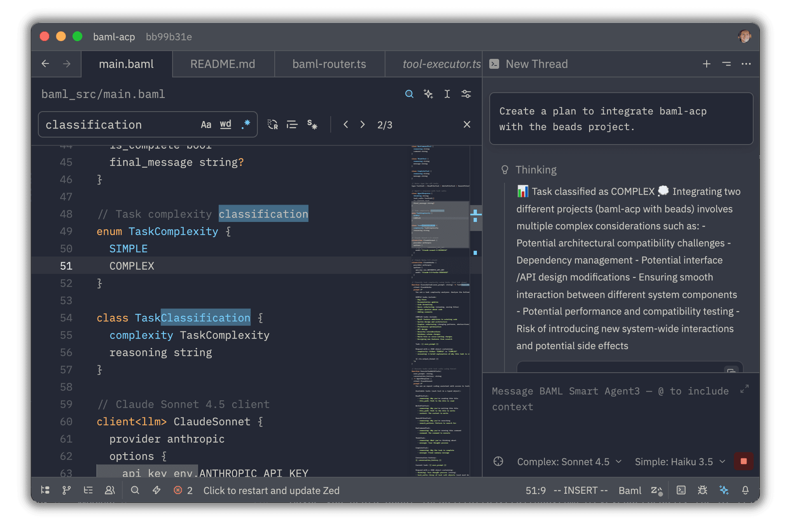Open the collaboration panel
The image size is (794, 532).
[x=110, y=490]
